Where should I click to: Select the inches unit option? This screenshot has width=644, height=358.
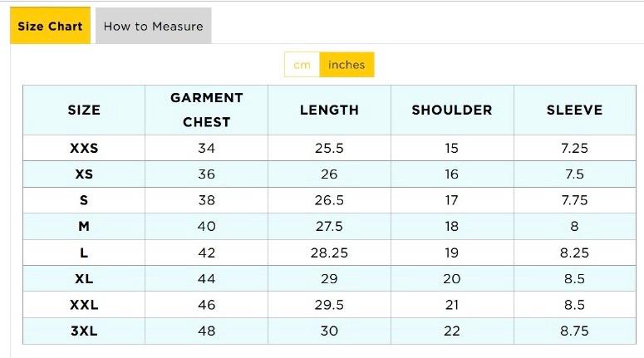click(x=347, y=65)
